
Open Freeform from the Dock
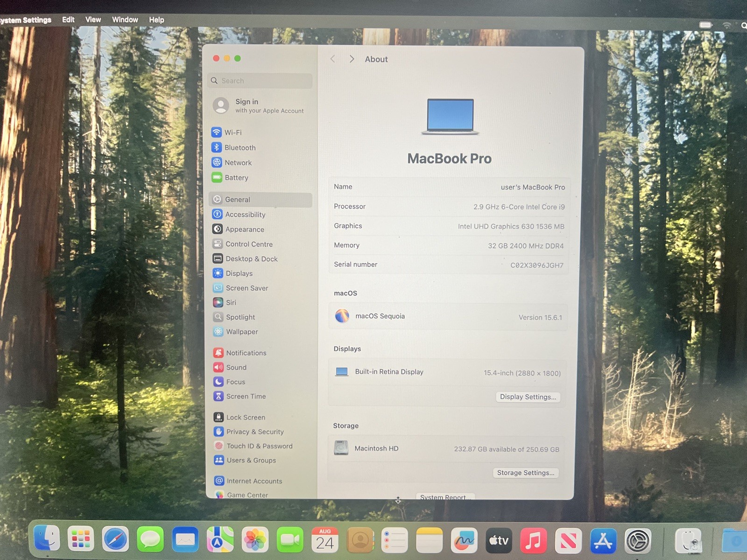click(464, 540)
